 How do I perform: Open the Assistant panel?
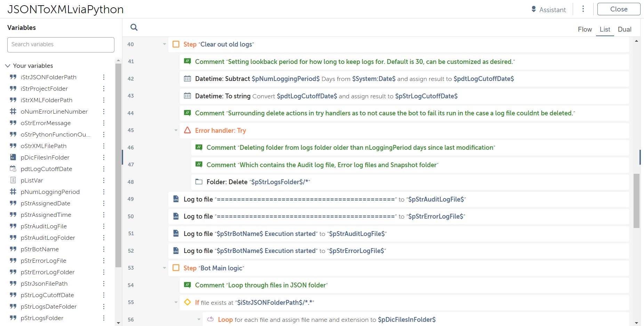(x=548, y=10)
